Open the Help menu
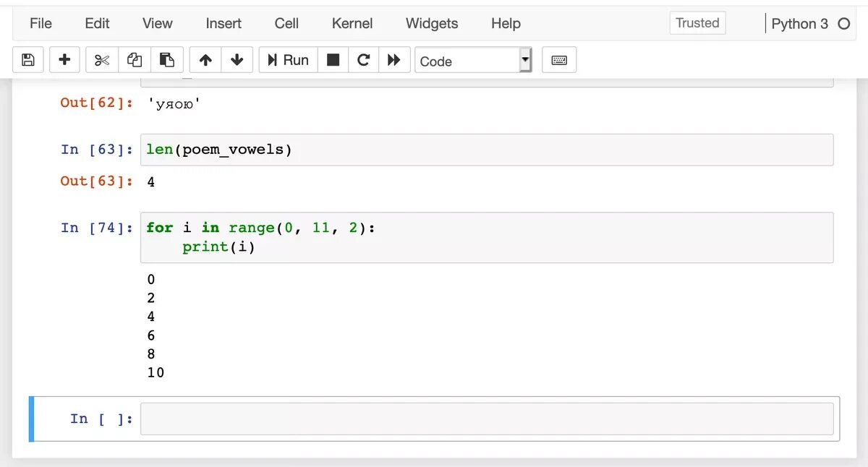The height and width of the screenshot is (467, 868). 506,23
